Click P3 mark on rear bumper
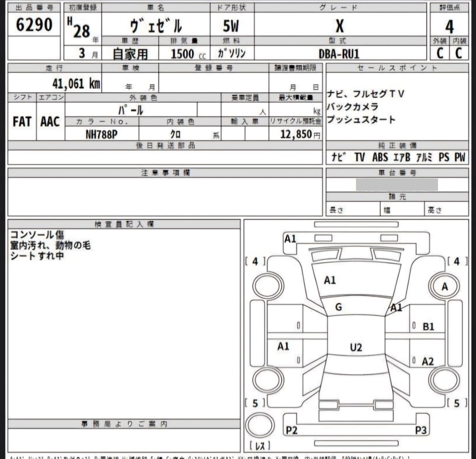Viewport: 476px width, 459px height. [x=421, y=430]
